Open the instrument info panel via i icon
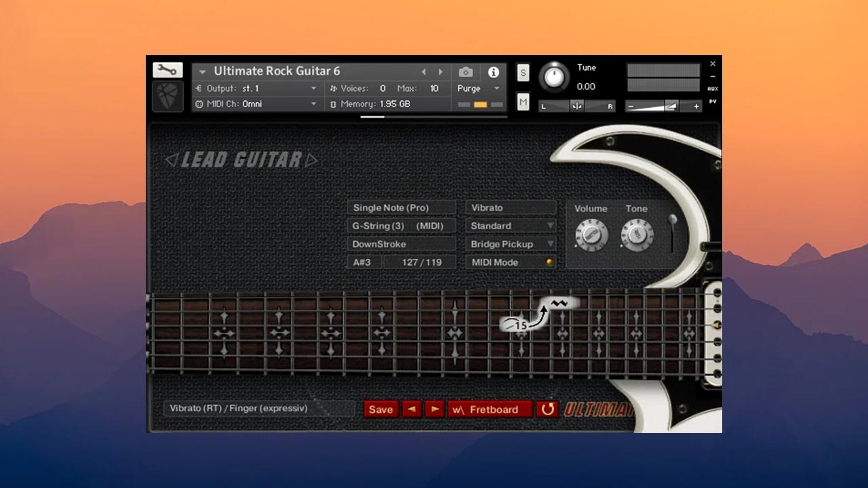Viewport: 868px width, 488px height. click(494, 72)
